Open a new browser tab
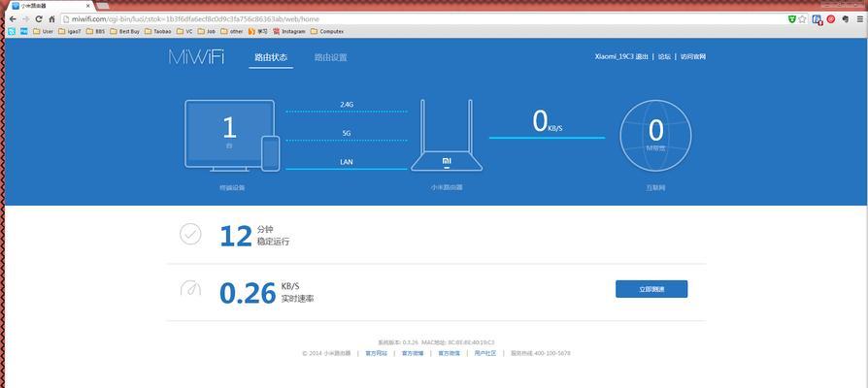 103,6
